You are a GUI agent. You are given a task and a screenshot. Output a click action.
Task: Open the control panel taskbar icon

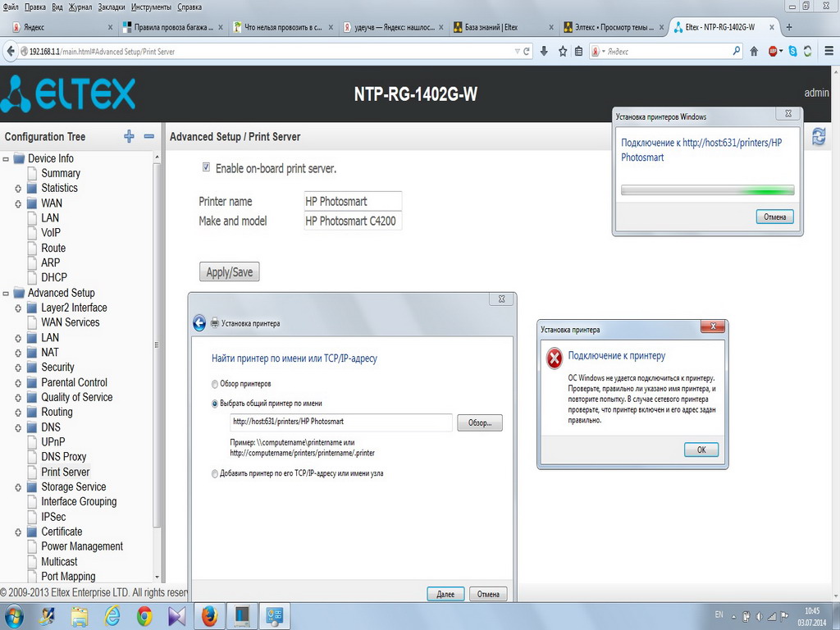coord(275,616)
